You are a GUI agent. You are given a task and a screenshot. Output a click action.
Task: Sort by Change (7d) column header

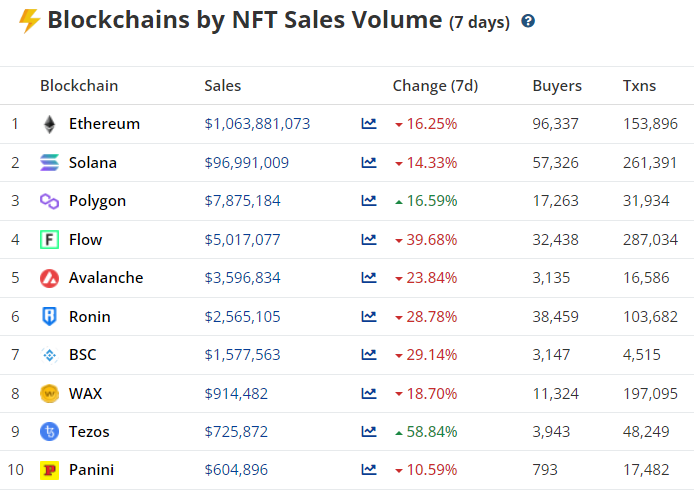[434, 86]
